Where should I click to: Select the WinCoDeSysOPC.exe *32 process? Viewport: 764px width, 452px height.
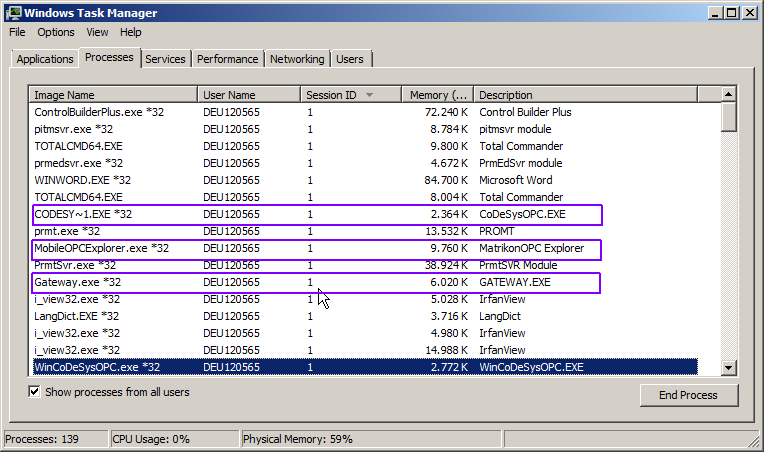click(x=365, y=367)
